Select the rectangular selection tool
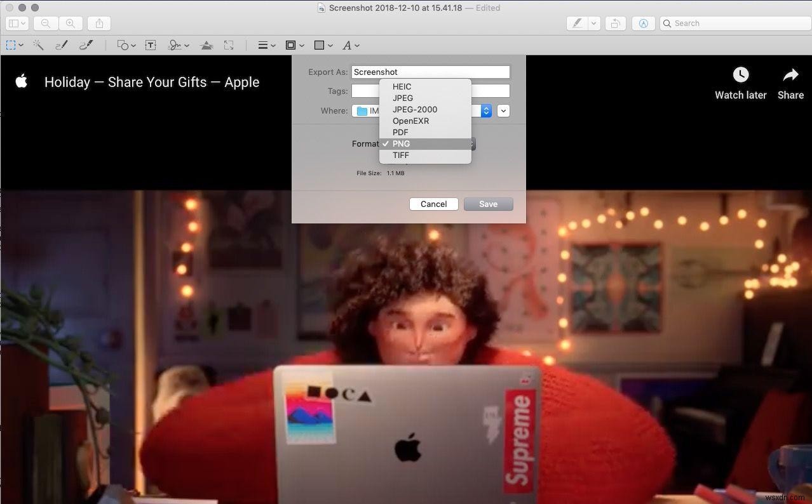 (x=10, y=44)
